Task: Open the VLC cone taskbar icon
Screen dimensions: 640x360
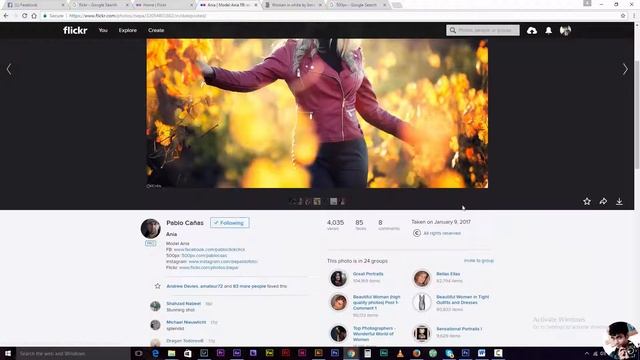Action: [x=400, y=353]
